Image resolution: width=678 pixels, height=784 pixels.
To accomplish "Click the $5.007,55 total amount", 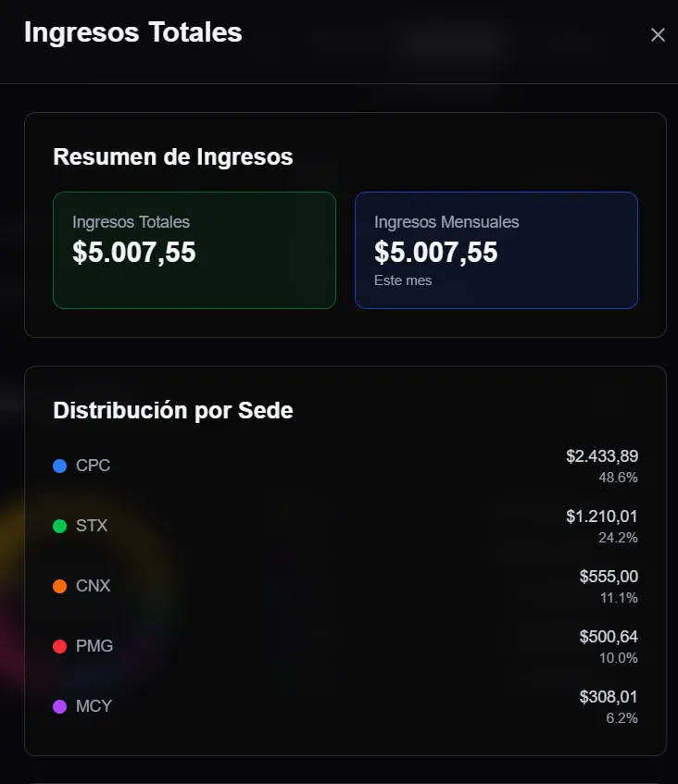I will pyautogui.click(x=132, y=252).
